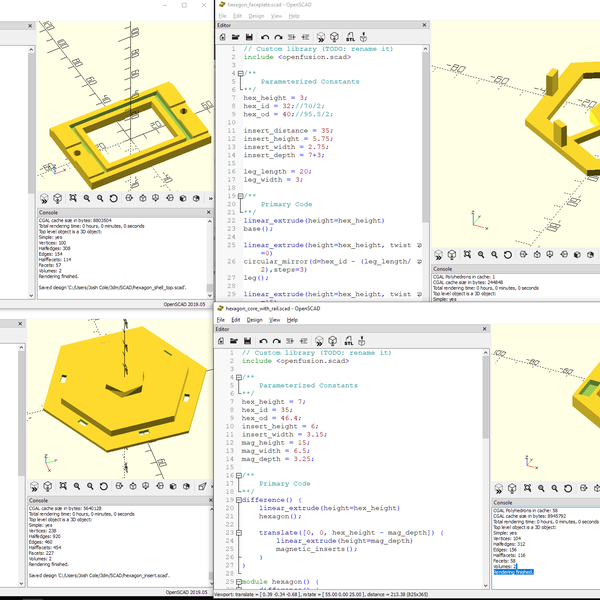Show more view tools chevron in top-left window

210,199
